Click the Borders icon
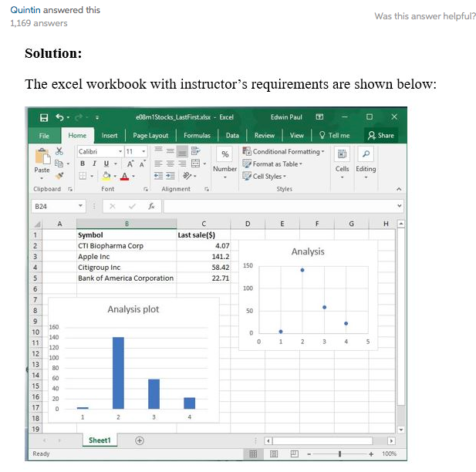 tap(83, 176)
